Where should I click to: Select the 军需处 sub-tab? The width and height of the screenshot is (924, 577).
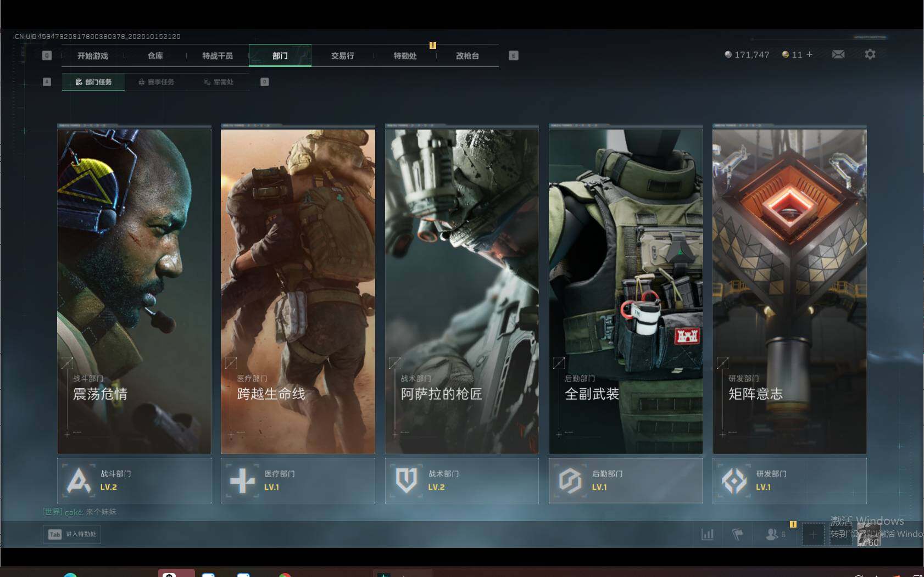(219, 82)
